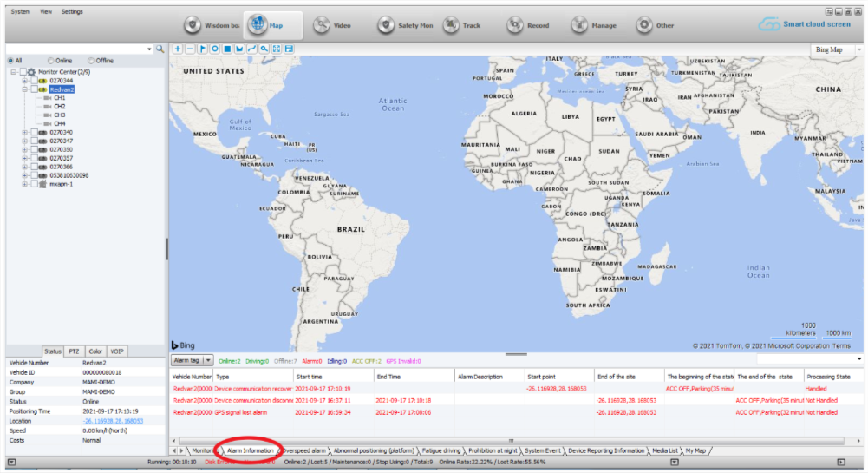Select the flag marker map tool
Image resolution: width=868 pixels, height=473 pixels.
pyautogui.click(x=202, y=49)
